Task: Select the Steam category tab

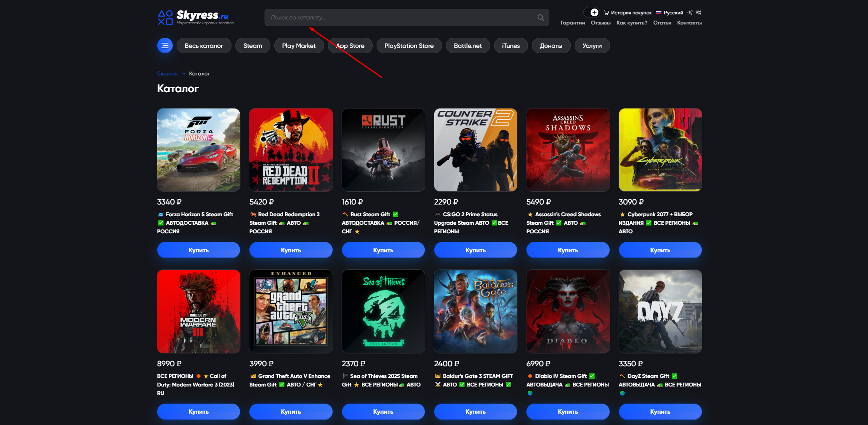Action: point(253,45)
